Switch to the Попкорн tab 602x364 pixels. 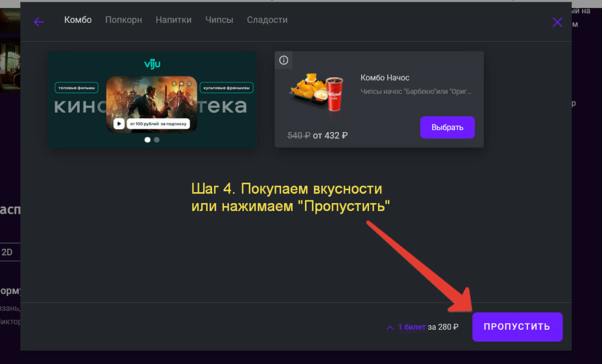tap(124, 20)
